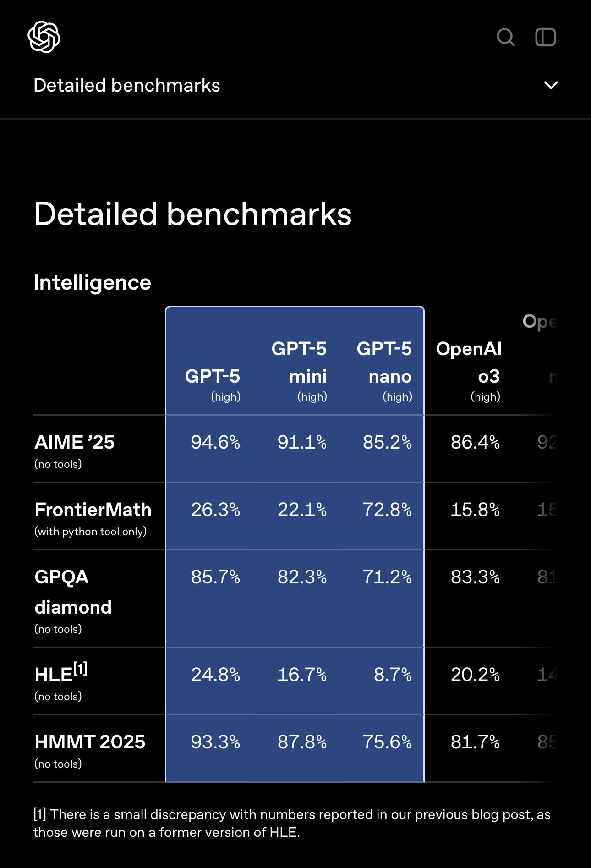The image size is (591, 868).
Task: Click GPT-5 nano's 72.8% FrontierMath score
Action: [387, 510]
